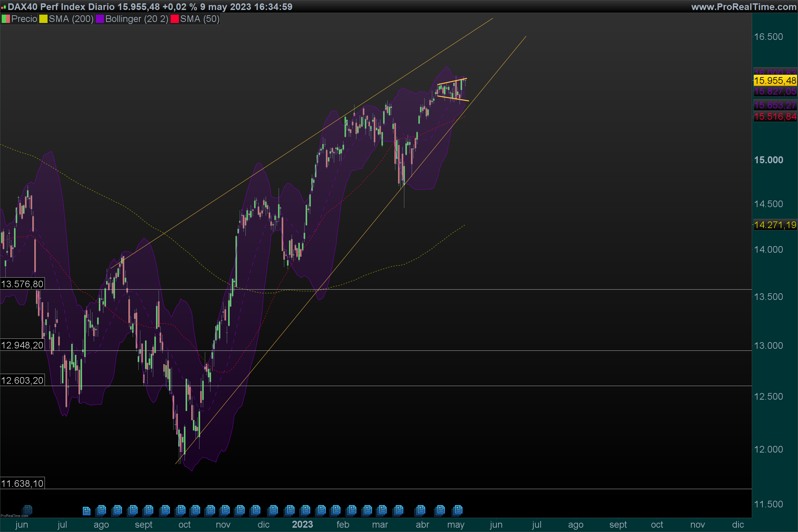Open the last news icon above may
The height and width of the screenshot is (532, 798).
tap(458, 510)
